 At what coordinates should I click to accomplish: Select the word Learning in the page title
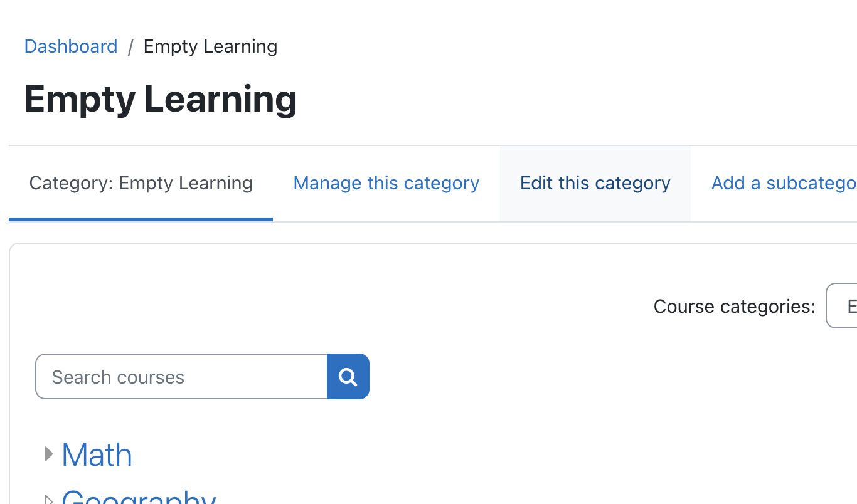pyautogui.click(x=221, y=99)
